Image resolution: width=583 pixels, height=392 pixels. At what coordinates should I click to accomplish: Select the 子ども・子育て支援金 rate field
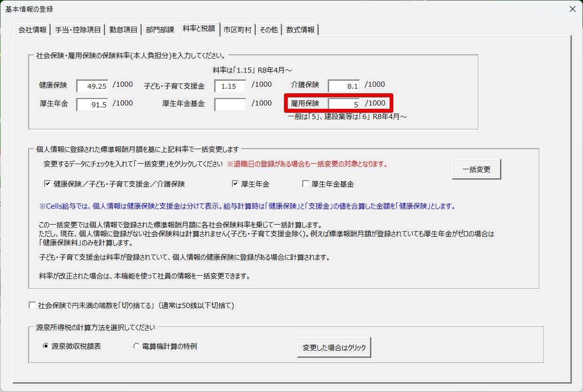click(x=230, y=86)
